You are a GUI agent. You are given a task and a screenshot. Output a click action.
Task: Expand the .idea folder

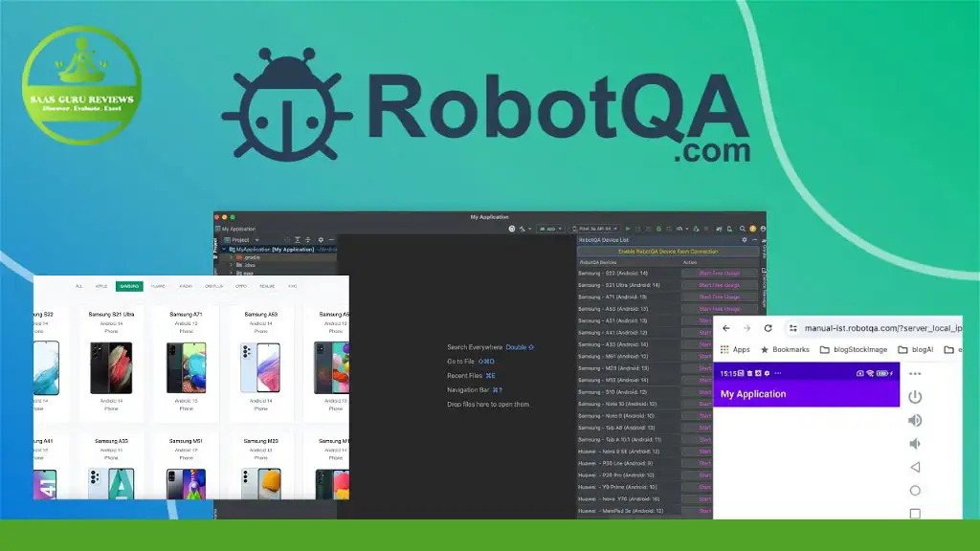231,265
